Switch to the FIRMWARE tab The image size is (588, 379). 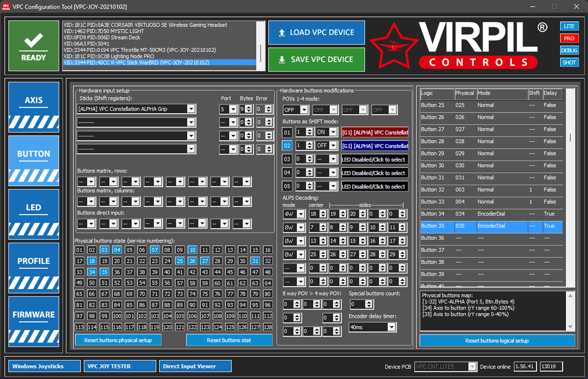34,315
